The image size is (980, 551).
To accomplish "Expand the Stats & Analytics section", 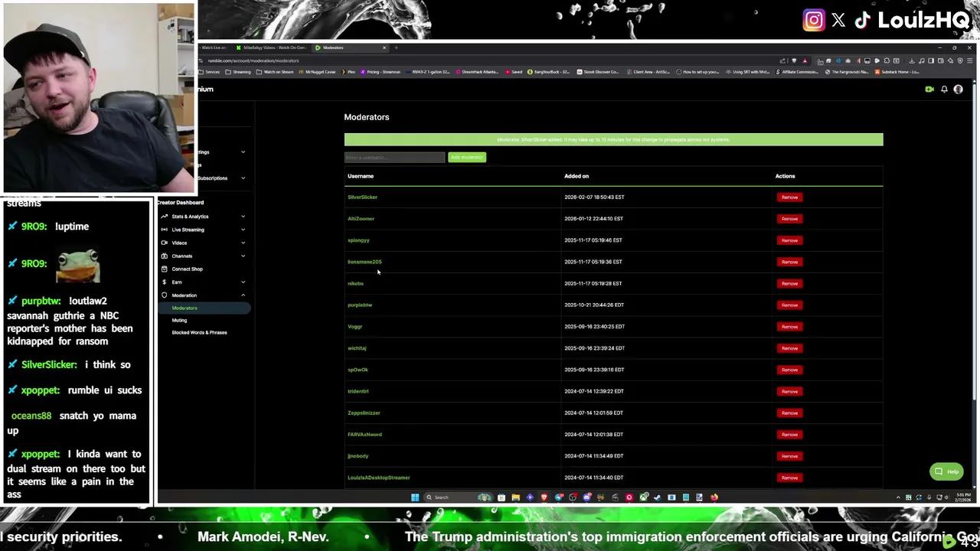I will [x=243, y=217].
